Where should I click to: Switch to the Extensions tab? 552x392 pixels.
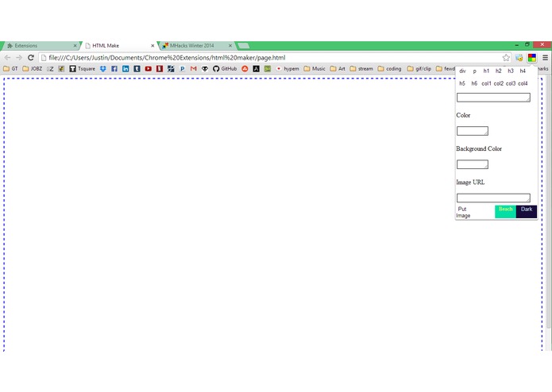[x=41, y=46]
